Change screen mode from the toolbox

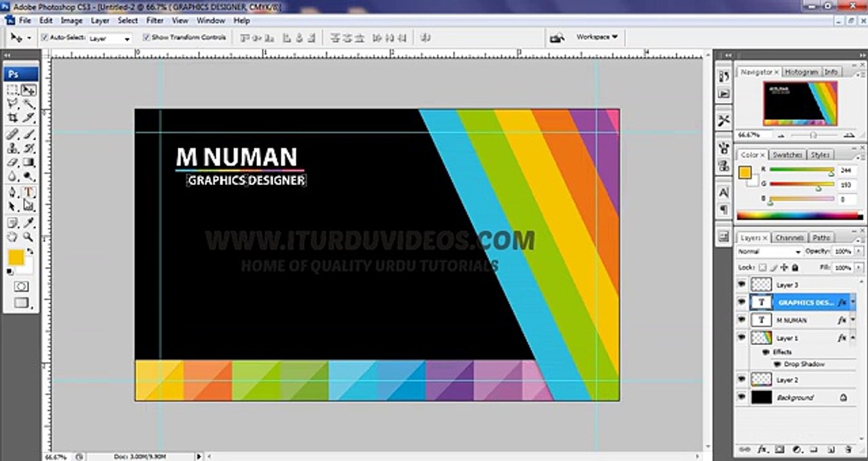21,303
